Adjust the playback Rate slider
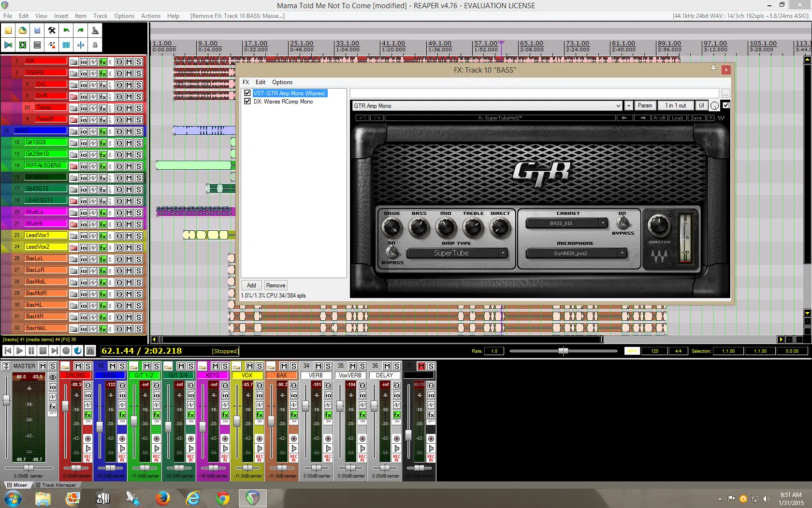This screenshot has width=812, height=508. pyautogui.click(x=563, y=351)
